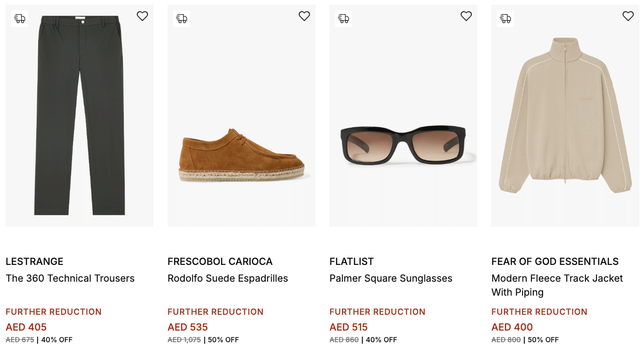Click delivery truck icon on Rodolfo espadrilles
This screenshot has height=352, width=644.
(x=181, y=19)
